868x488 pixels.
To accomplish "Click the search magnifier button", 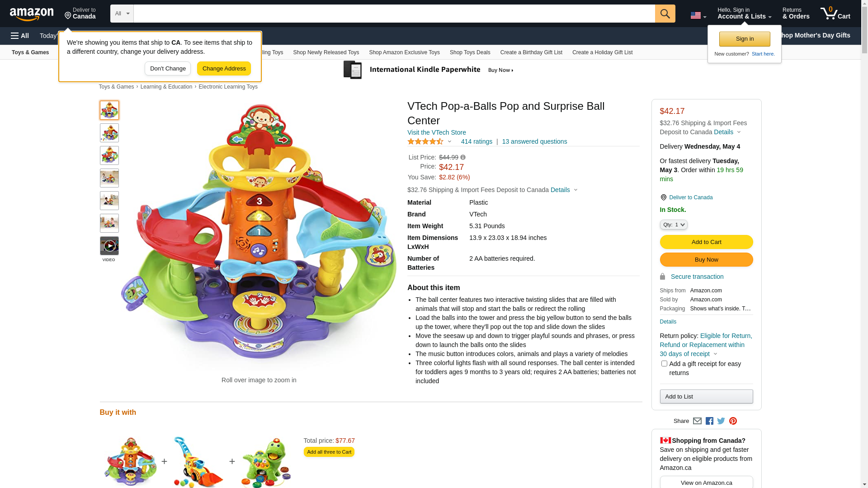I will [x=665, y=14].
